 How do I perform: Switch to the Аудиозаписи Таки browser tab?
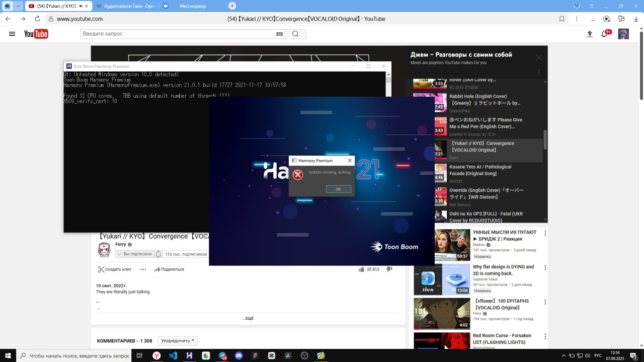(125, 6)
